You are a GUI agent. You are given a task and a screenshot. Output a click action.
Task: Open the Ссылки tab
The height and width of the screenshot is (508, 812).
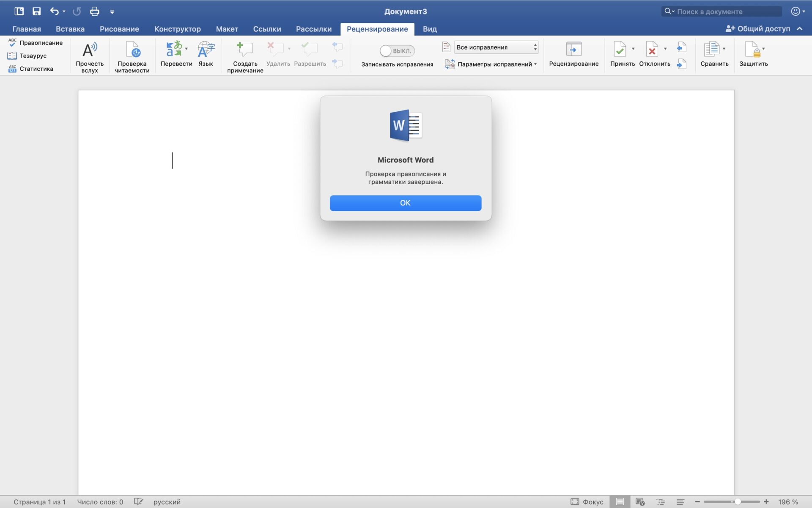pyautogui.click(x=267, y=29)
